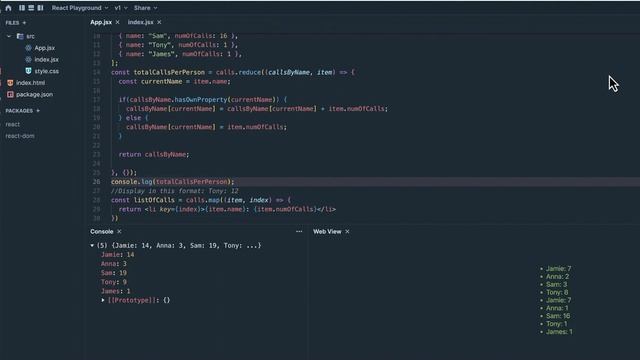Screen dimensions: 640x360
Task: Close the Console panel
Action: pyautogui.click(x=119, y=231)
